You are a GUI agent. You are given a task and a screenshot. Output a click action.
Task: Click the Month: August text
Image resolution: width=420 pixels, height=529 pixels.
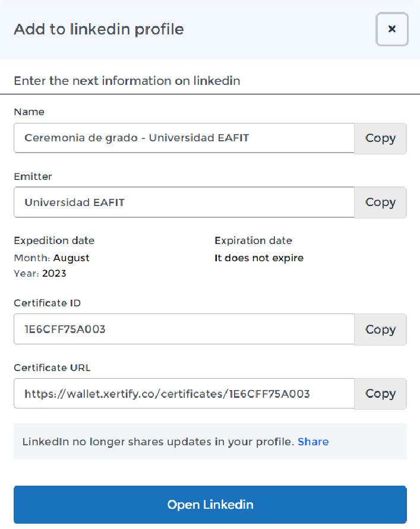(x=52, y=258)
